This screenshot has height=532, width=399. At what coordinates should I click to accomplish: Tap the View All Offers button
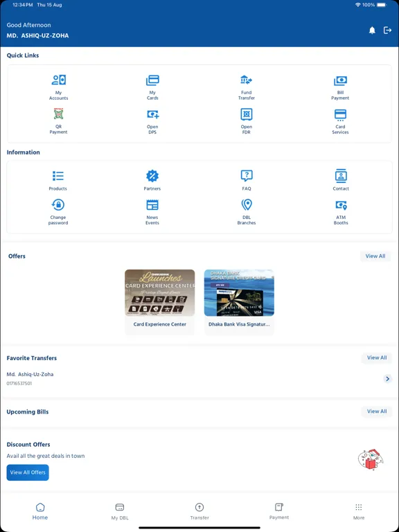tap(28, 472)
